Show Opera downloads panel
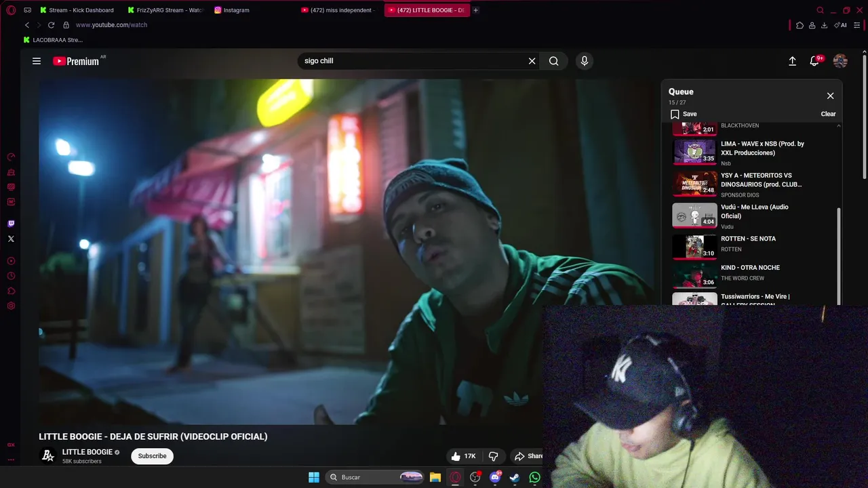This screenshot has height=488, width=868. pyautogui.click(x=824, y=25)
